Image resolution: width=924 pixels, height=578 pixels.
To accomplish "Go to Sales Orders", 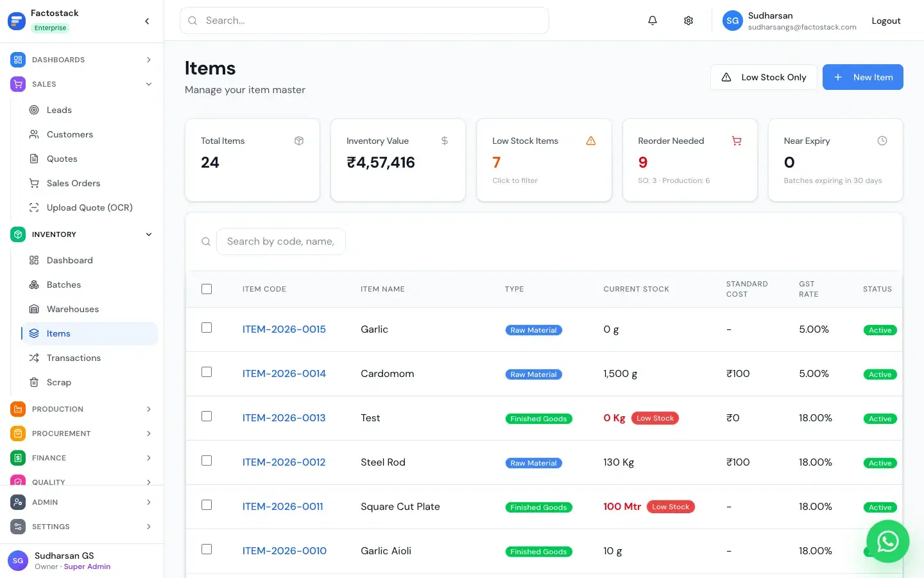I will pyautogui.click(x=89, y=183).
